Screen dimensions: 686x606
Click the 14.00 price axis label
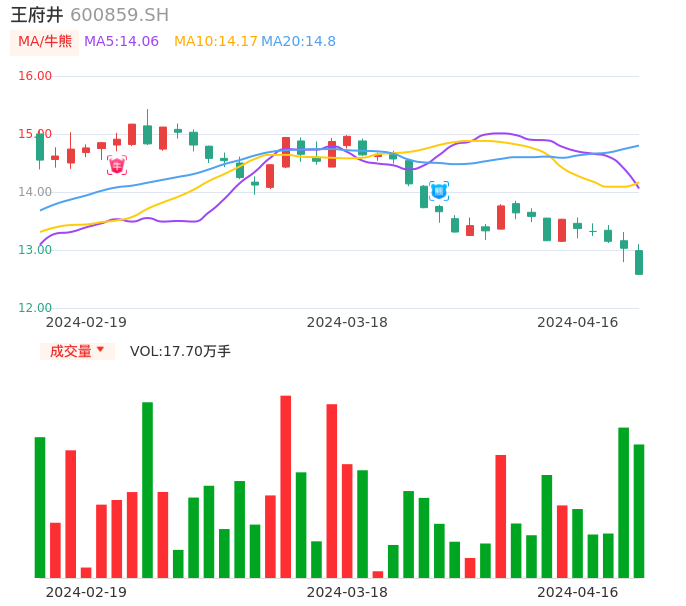coord(35,192)
